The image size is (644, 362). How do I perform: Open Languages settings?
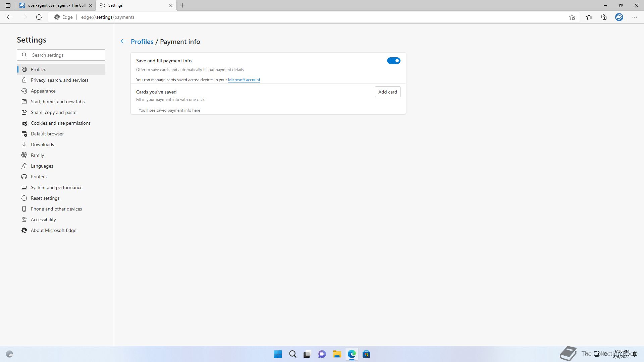[61, 166]
